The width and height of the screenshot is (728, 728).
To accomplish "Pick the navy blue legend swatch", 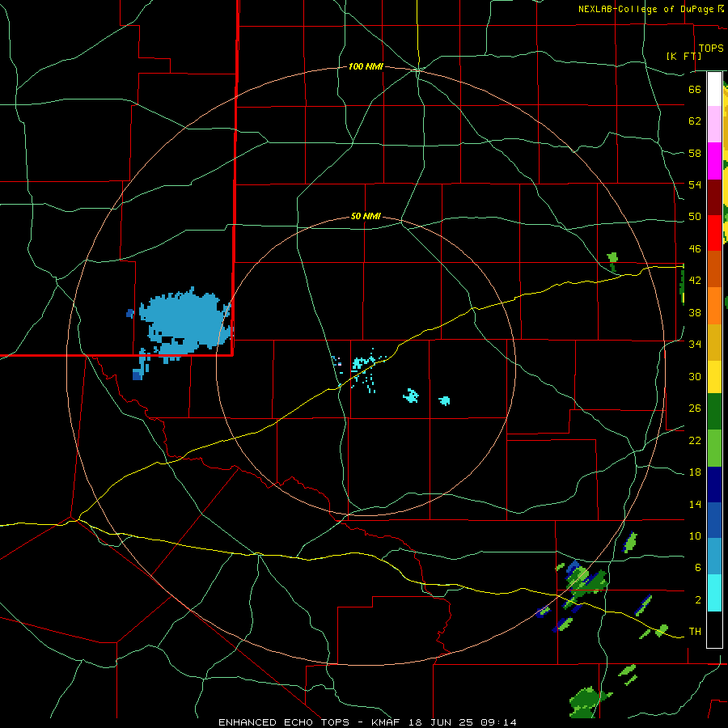I will pyautogui.click(x=714, y=485).
